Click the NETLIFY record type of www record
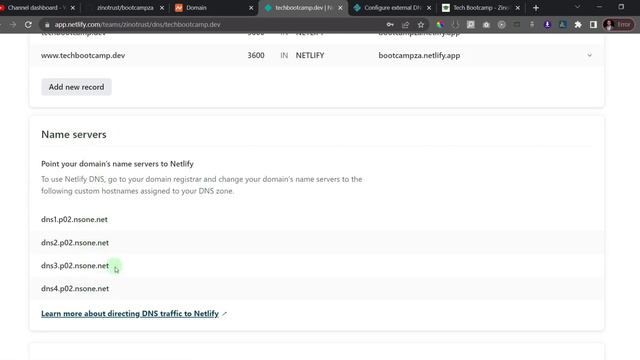The width and height of the screenshot is (640, 360). tap(310, 55)
